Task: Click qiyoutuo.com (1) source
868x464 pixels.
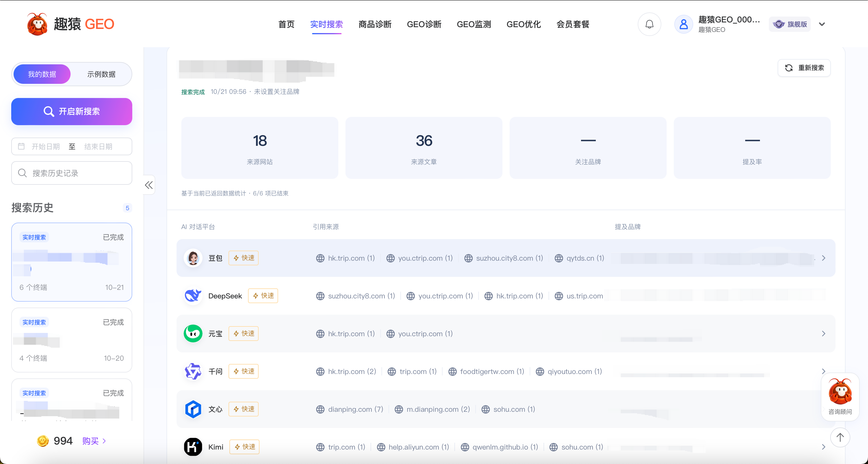Action: [569, 371]
